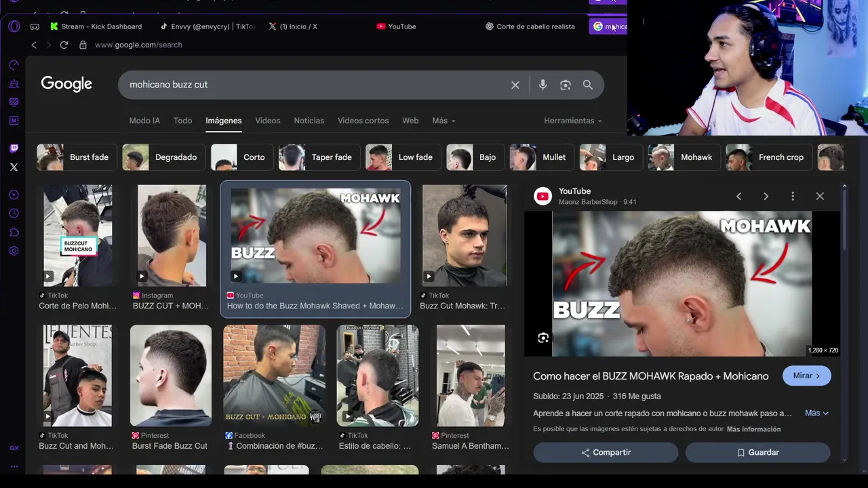Image resolution: width=868 pixels, height=488 pixels.
Task: Click the address bar URL
Action: click(138, 45)
